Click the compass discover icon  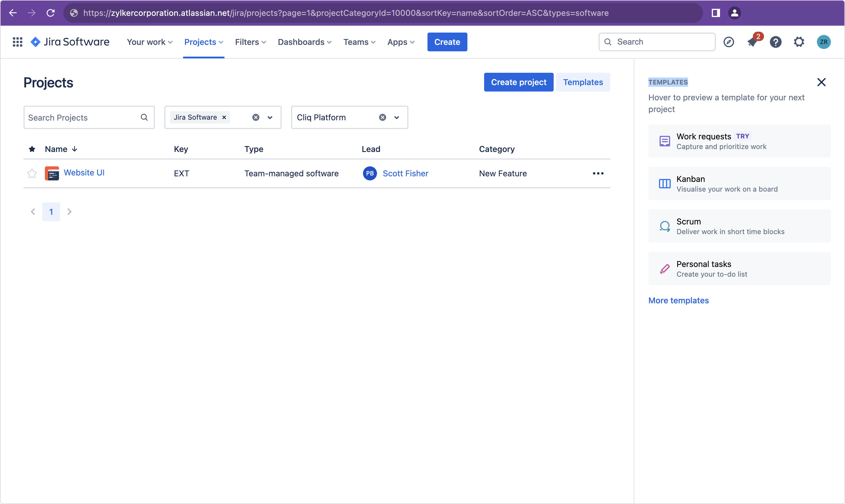point(729,42)
